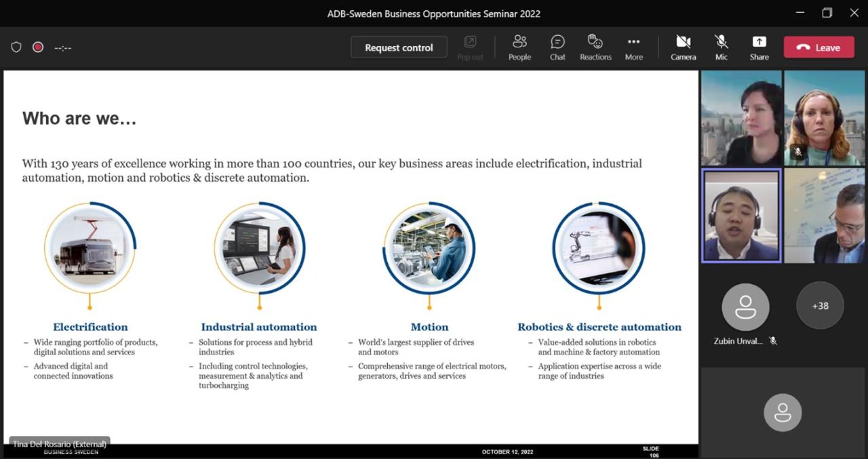Open the More options menu

tap(633, 47)
